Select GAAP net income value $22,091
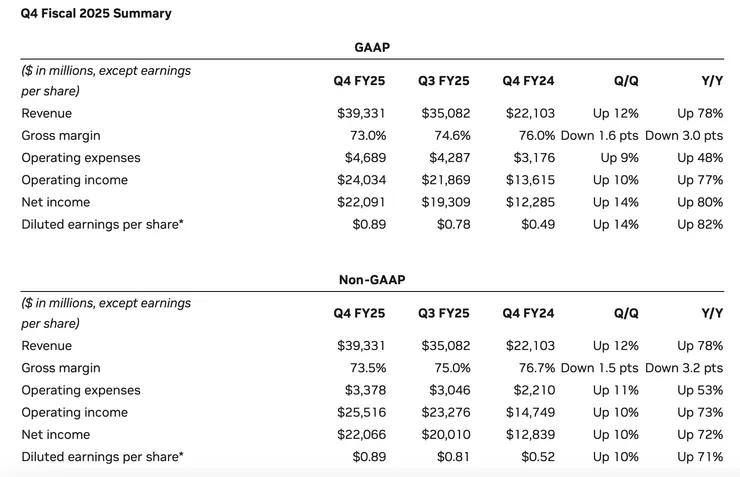 coord(361,202)
